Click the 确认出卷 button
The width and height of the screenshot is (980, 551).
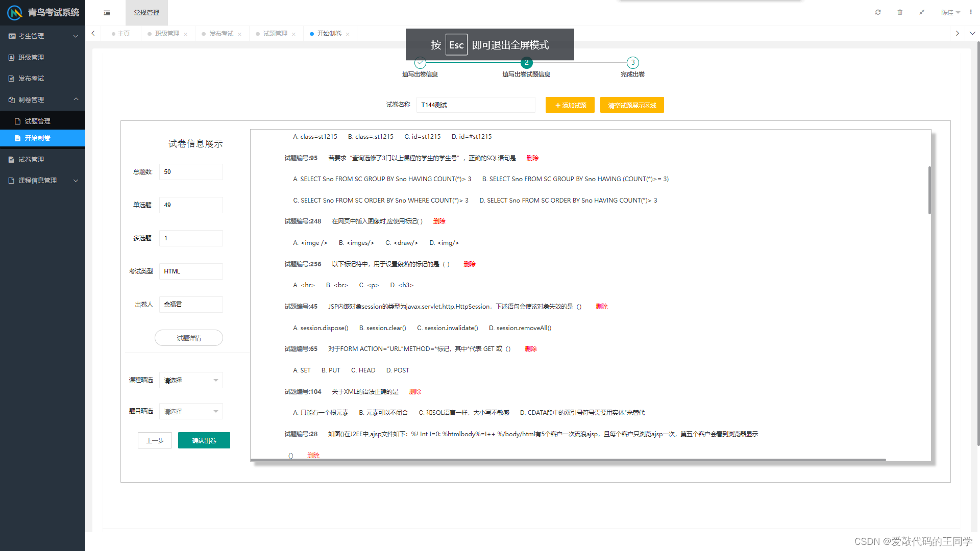point(204,441)
